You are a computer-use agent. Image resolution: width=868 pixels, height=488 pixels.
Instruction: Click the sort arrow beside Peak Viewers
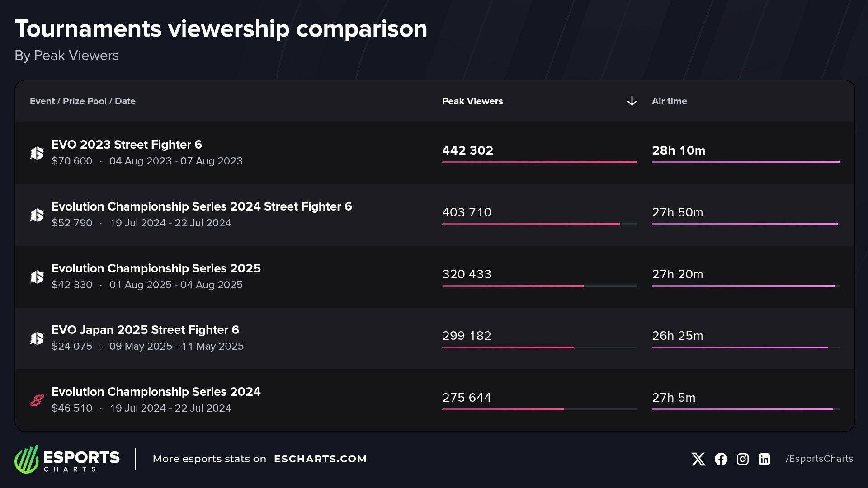[632, 101]
